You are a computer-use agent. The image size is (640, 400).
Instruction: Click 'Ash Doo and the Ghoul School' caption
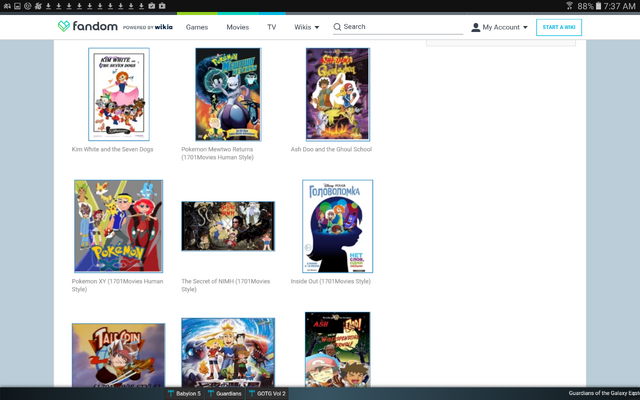331,149
